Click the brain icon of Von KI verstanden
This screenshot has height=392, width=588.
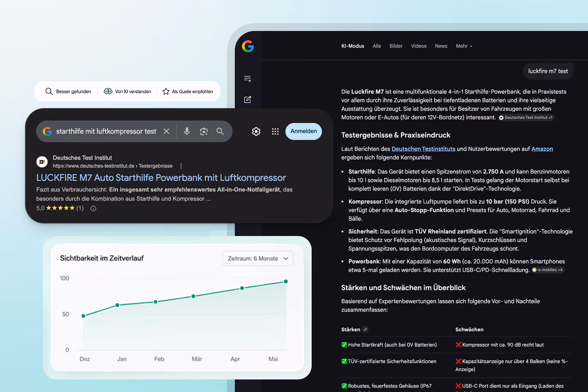(108, 91)
